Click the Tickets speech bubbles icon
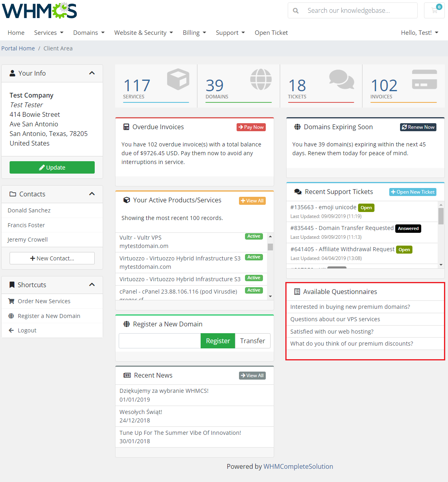This screenshot has width=448, height=482. point(342,79)
